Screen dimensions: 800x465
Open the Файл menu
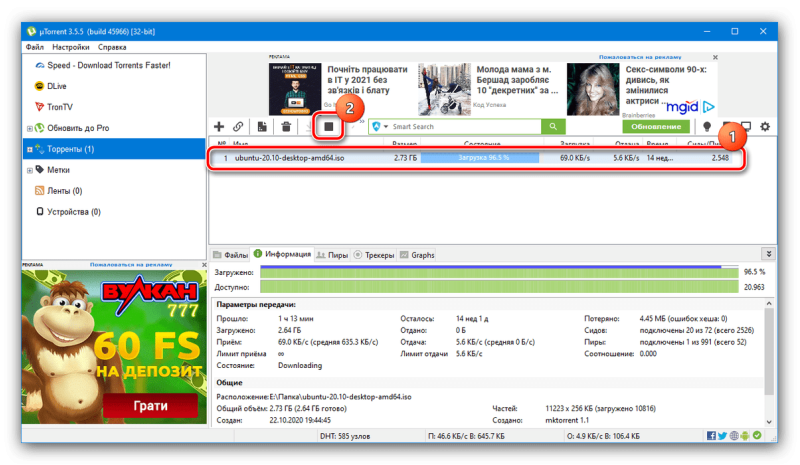35,47
